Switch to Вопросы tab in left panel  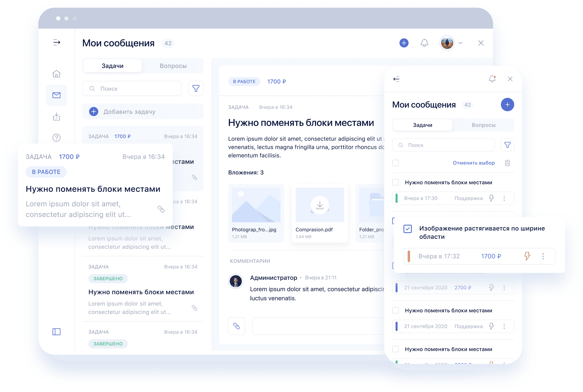click(x=173, y=66)
